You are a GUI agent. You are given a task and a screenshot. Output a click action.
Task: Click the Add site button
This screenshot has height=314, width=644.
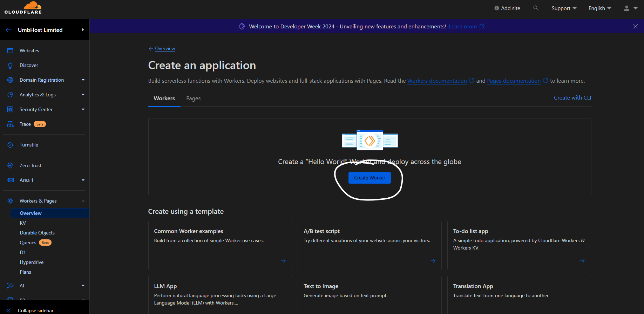507,8
